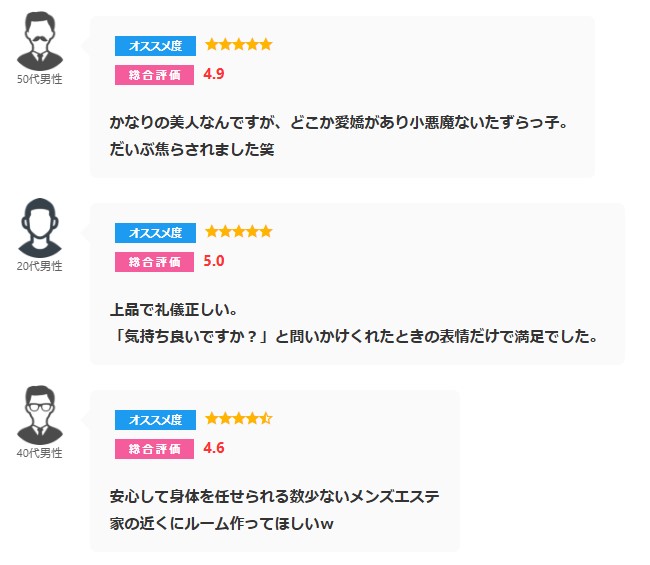
Task: Select the blue オススメ度 badge in the third review
Action: point(155,420)
